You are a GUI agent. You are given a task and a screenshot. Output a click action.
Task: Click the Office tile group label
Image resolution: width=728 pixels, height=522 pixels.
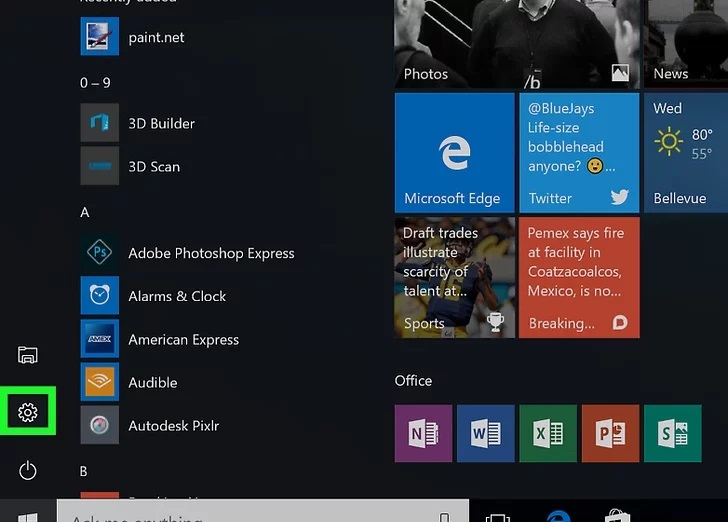413,381
